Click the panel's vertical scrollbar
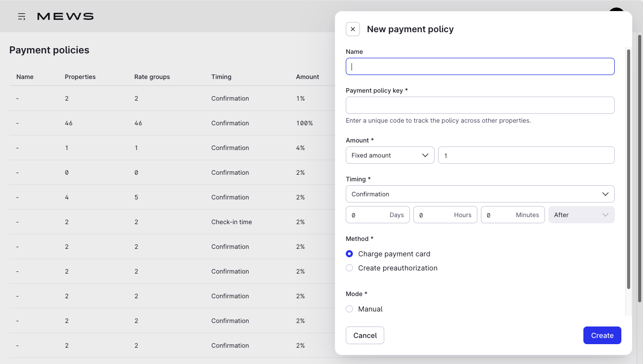 coord(628,169)
